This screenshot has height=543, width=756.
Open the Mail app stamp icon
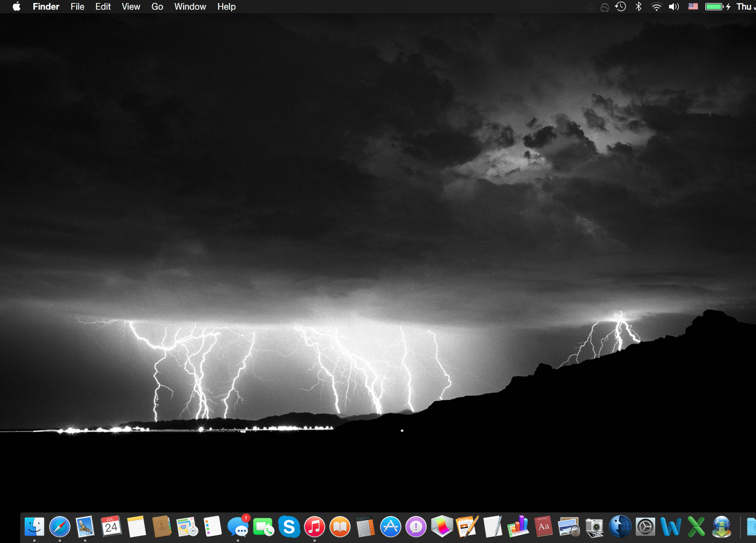tap(85, 527)
